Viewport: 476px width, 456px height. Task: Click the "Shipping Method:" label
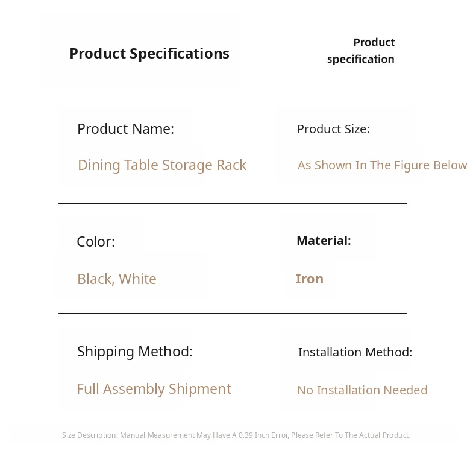tap(135, 352)
